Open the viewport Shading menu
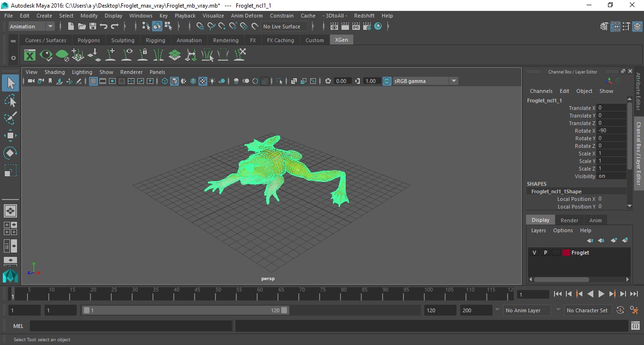The width and height of the screenshot is (644, 345). click(x=54, y=72)
